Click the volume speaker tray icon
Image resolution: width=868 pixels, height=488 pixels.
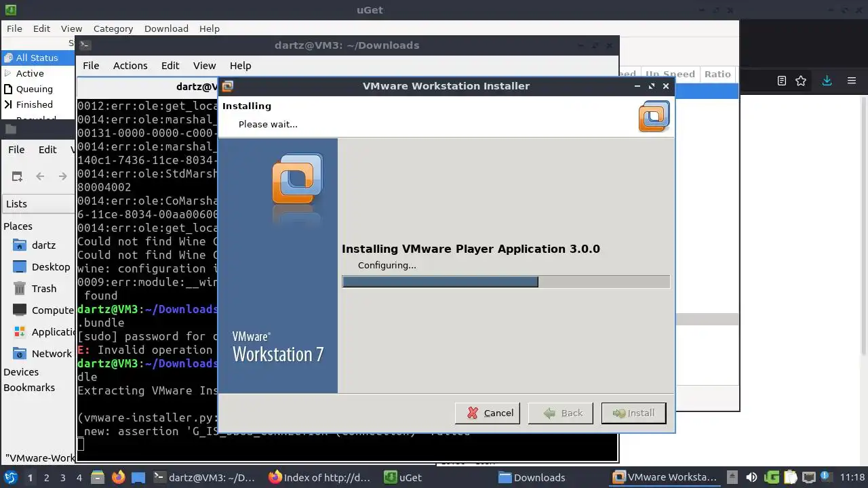coord(751,477)
